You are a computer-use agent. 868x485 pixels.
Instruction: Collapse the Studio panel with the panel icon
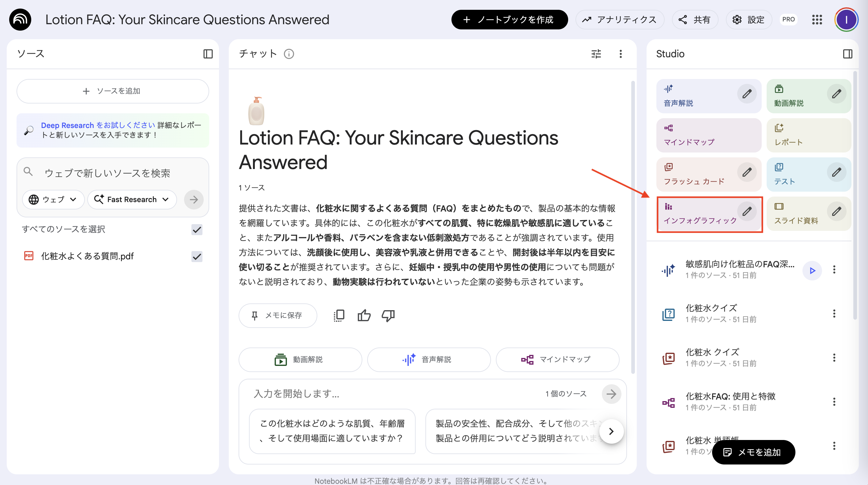tap(847, 54)
